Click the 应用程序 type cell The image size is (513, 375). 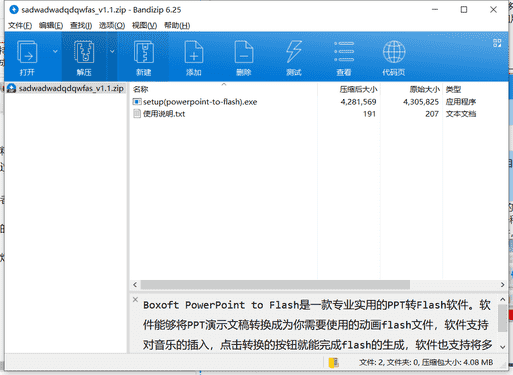pyautogui.click(x=461, y=102)
